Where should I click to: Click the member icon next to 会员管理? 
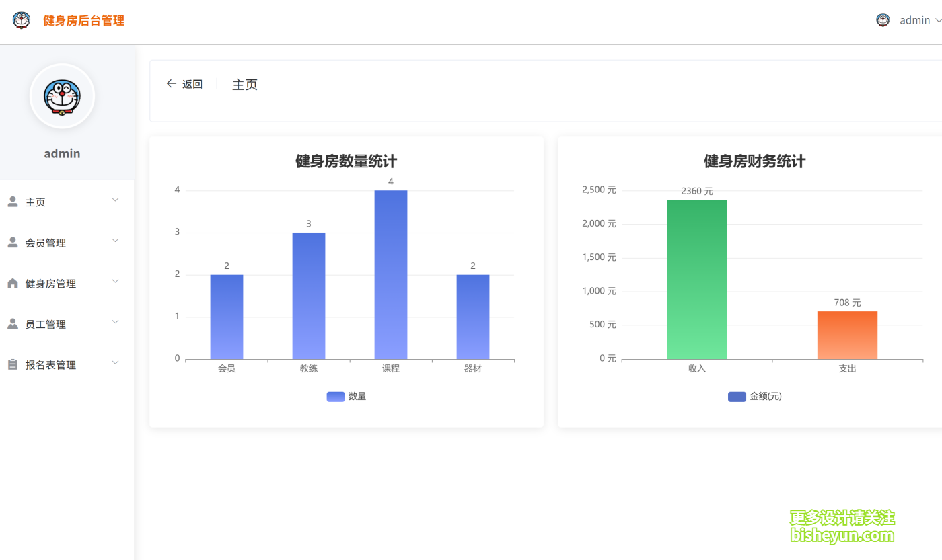point(12,241)
